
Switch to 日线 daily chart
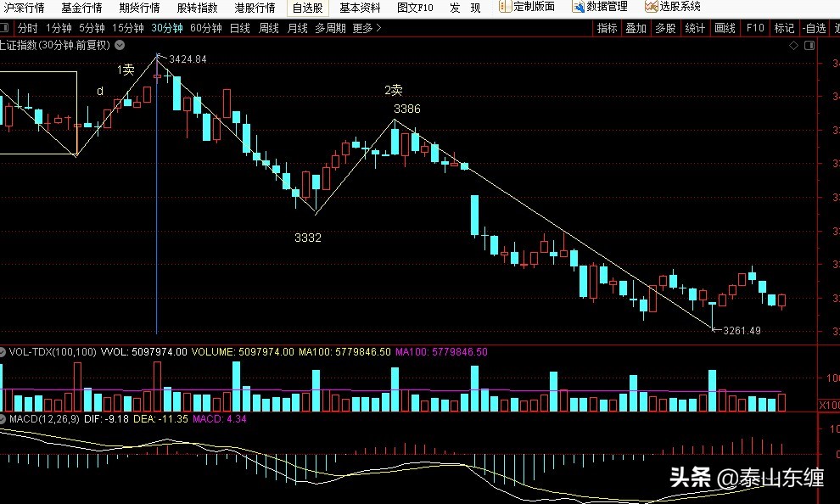tap(239, 28)
